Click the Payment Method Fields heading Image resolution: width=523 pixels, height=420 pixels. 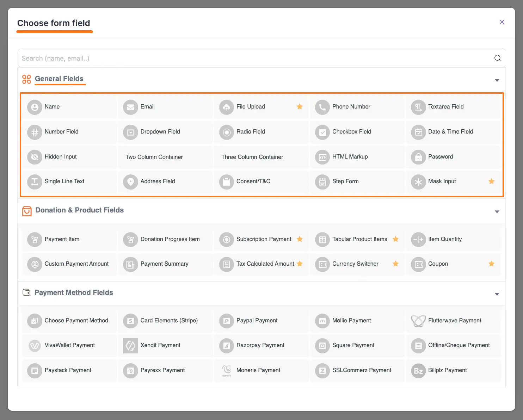[x=74, y=292]
